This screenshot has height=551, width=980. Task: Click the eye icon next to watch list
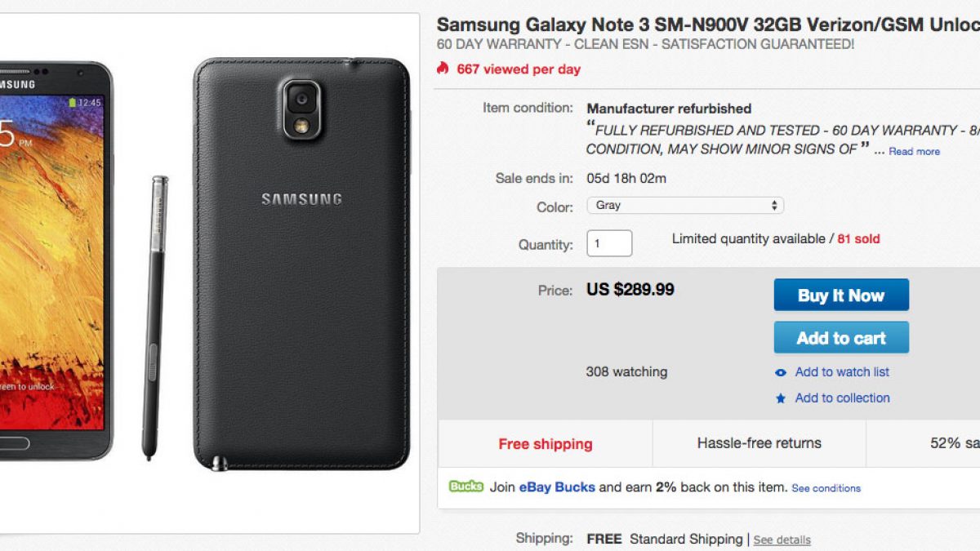tap(781, 372)
